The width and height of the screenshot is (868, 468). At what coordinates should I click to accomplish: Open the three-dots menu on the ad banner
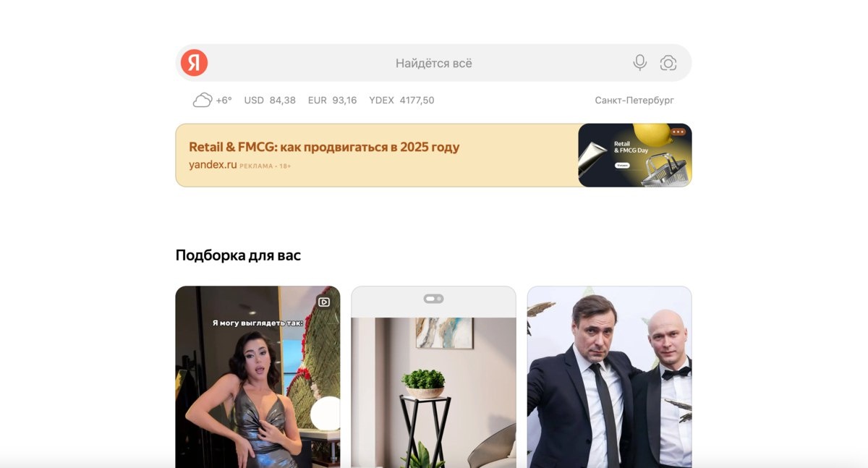click(x=678, y=132)
